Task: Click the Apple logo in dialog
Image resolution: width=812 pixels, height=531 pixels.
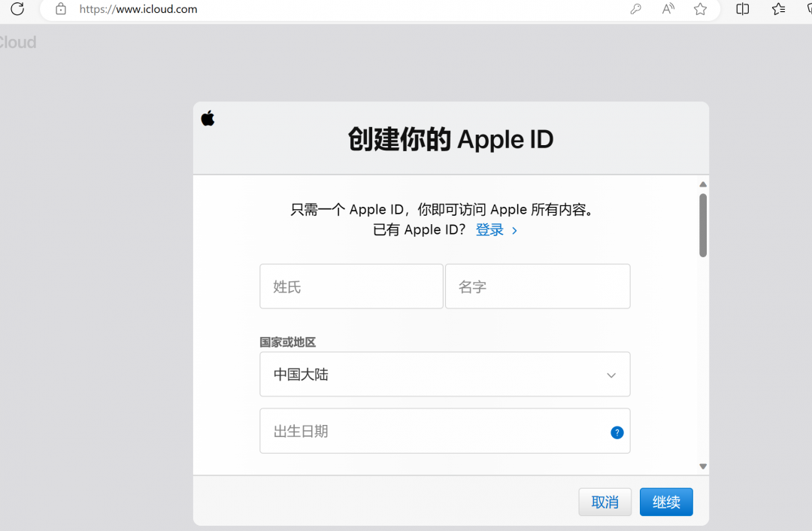Action: coord(208,119)
